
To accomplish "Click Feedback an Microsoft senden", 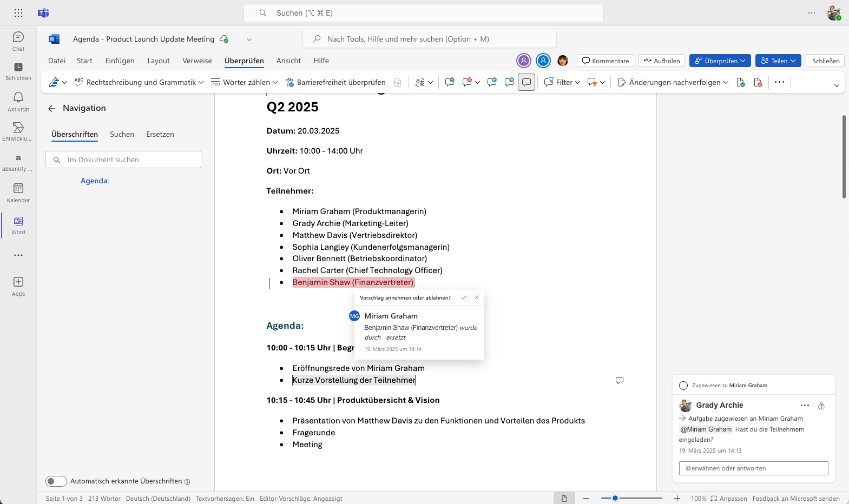I will pyautogui.click(x=796, y=499).
